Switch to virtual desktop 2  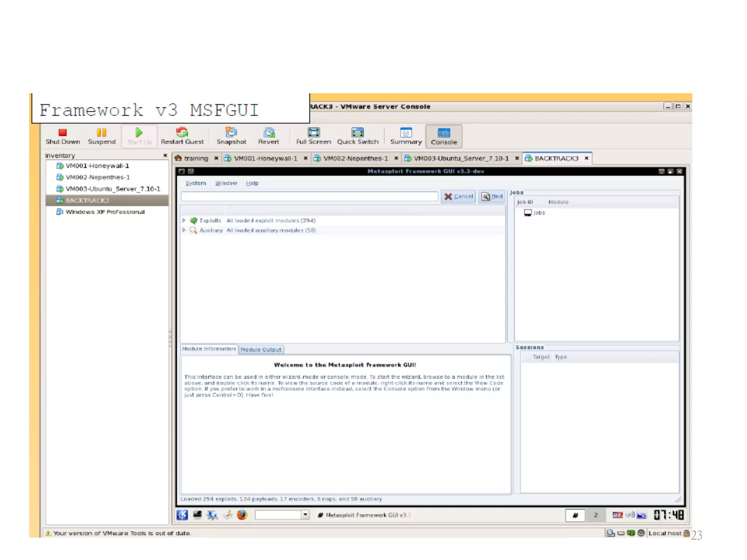595,515
